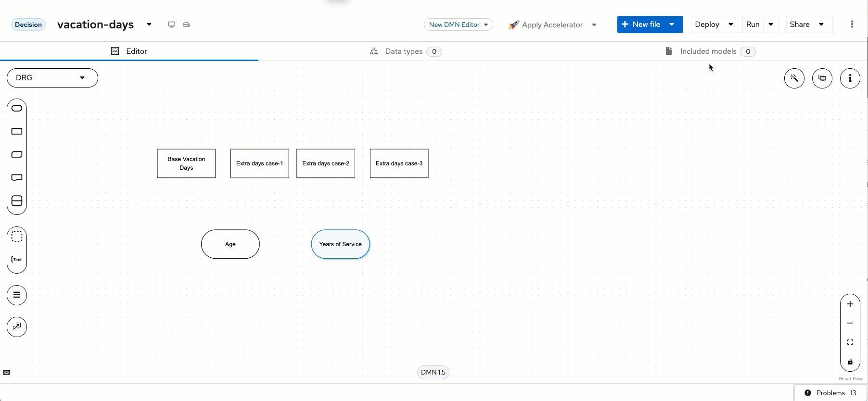Toggle the overlays panel monitor icon
This screenshot has height=401, width=868.
(822, 78)
